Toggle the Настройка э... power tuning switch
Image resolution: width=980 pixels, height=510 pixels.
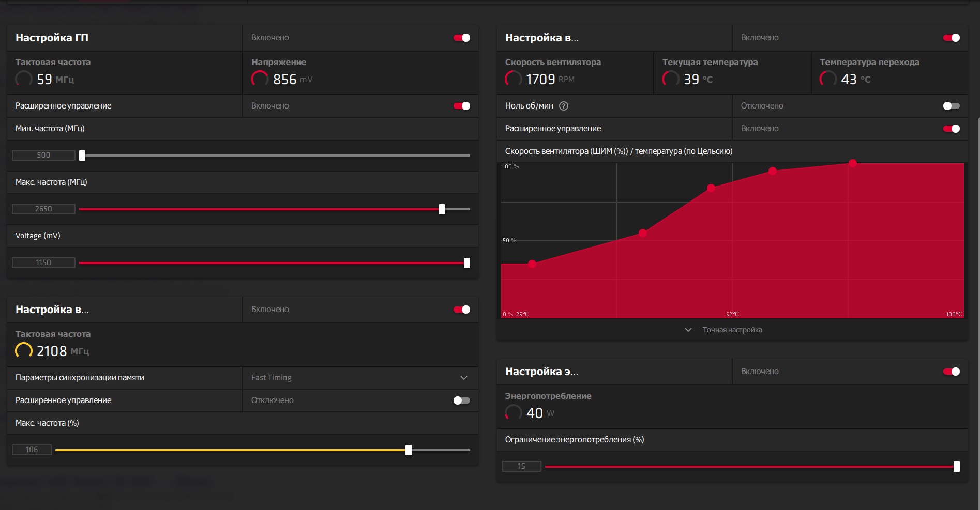click(952, 372)
